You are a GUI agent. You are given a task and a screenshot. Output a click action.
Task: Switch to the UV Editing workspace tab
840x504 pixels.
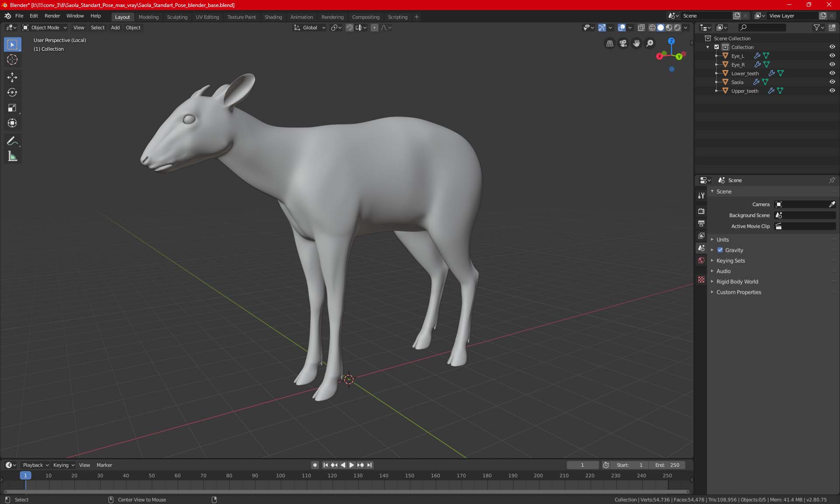(207, 17)
